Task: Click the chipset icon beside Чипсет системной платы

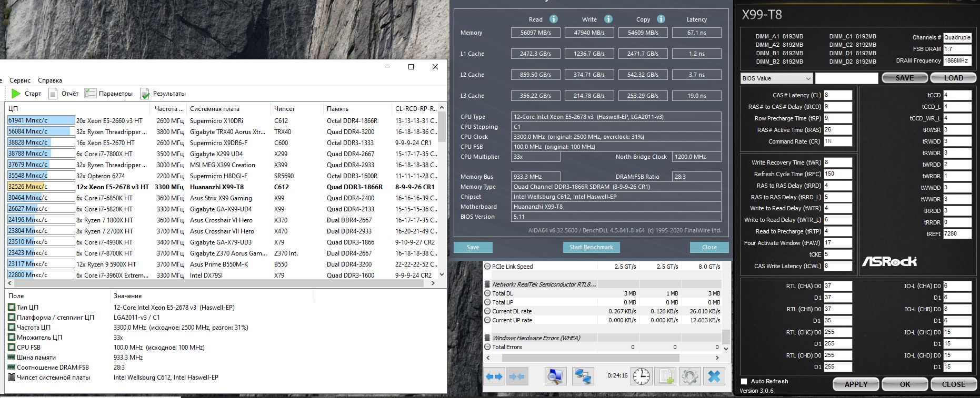Action: click(12, 377)
